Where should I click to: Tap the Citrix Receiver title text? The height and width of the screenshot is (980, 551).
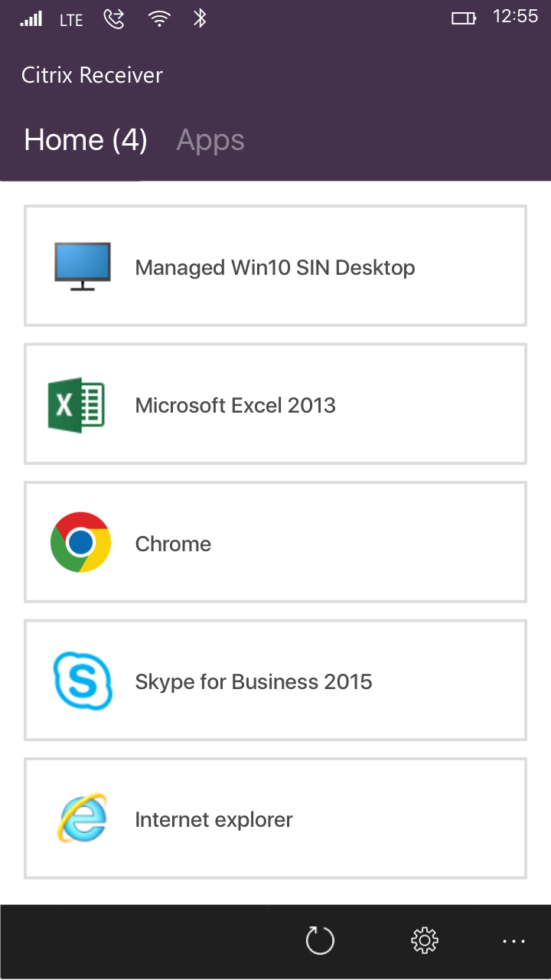coord(92,74)
